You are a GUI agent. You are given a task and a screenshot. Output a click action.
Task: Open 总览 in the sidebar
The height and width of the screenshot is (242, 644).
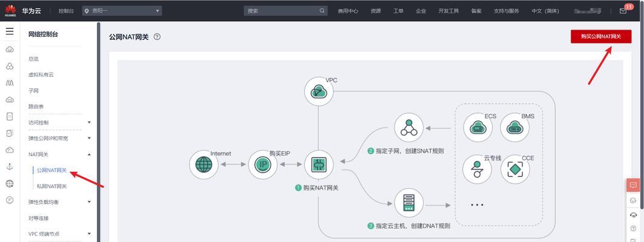click(33, 59)
